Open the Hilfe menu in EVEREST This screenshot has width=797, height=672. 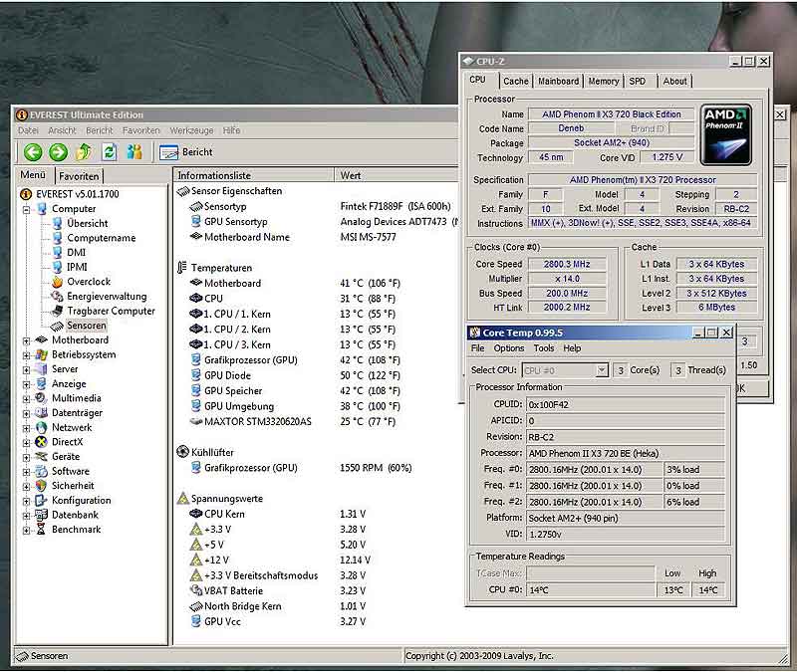(231, 130)
